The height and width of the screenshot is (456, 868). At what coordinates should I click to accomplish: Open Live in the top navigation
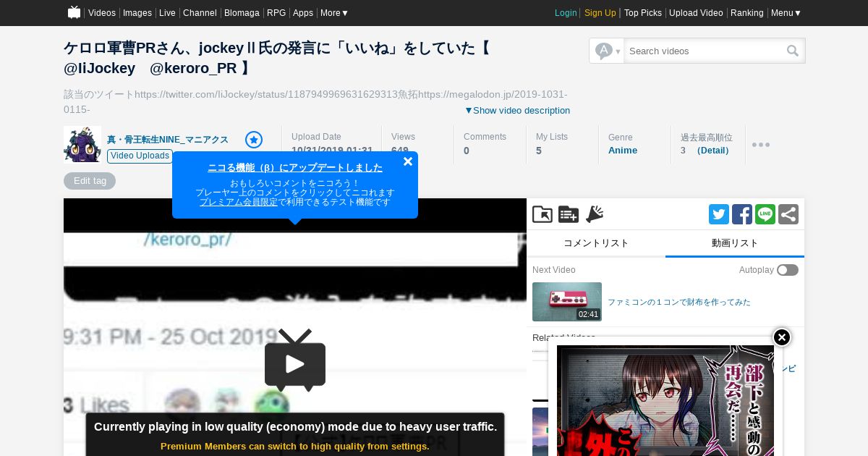[x=167, y=13]
